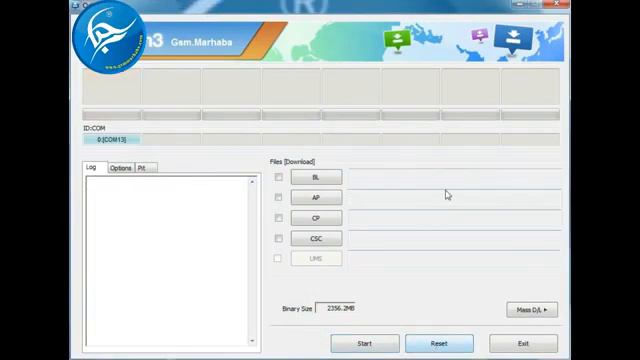Click the Start button

tap(365, 344)
